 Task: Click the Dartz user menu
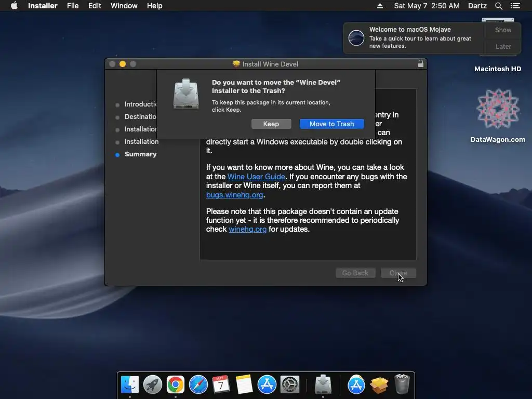(477, 6)
